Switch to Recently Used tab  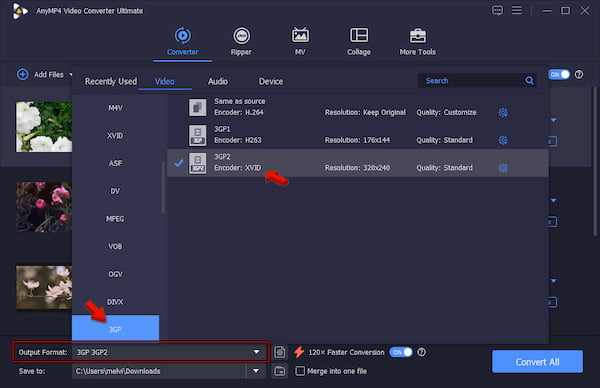pos(111,81)
